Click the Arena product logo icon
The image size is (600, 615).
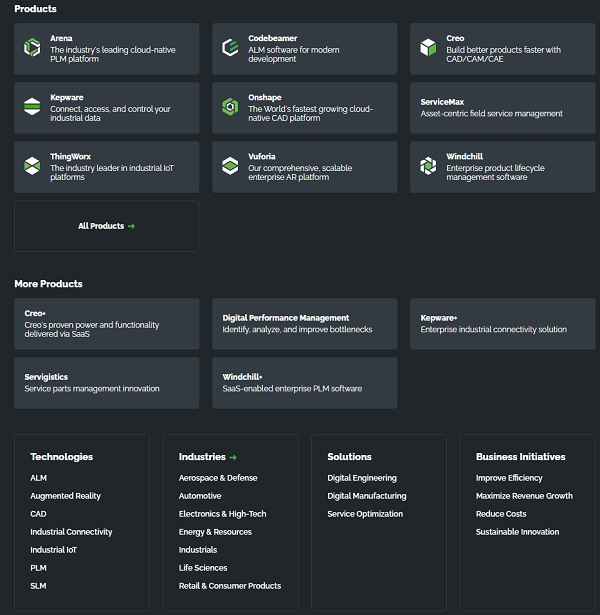(32, 48)
